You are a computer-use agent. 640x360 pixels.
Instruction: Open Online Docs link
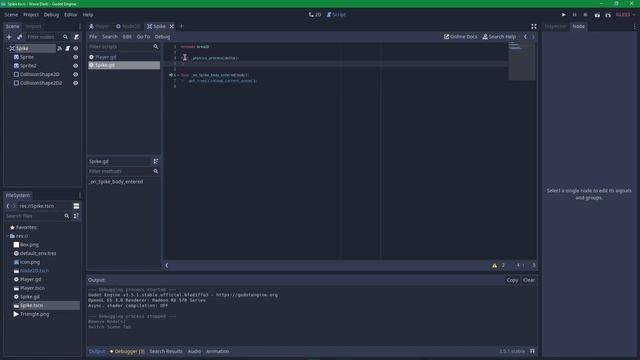coord(460,37)
